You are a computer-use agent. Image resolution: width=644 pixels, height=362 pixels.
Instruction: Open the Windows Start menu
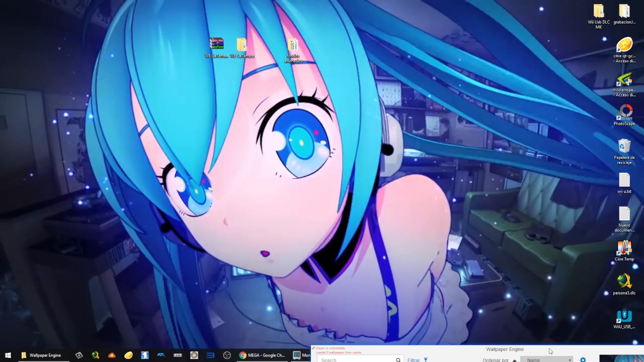8,355
